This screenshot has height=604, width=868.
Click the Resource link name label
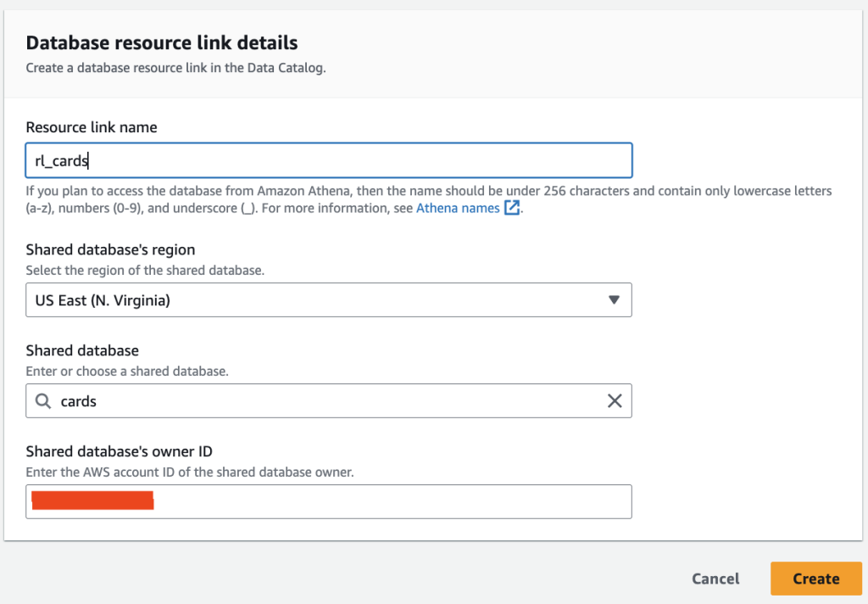(x=92, y=127)
